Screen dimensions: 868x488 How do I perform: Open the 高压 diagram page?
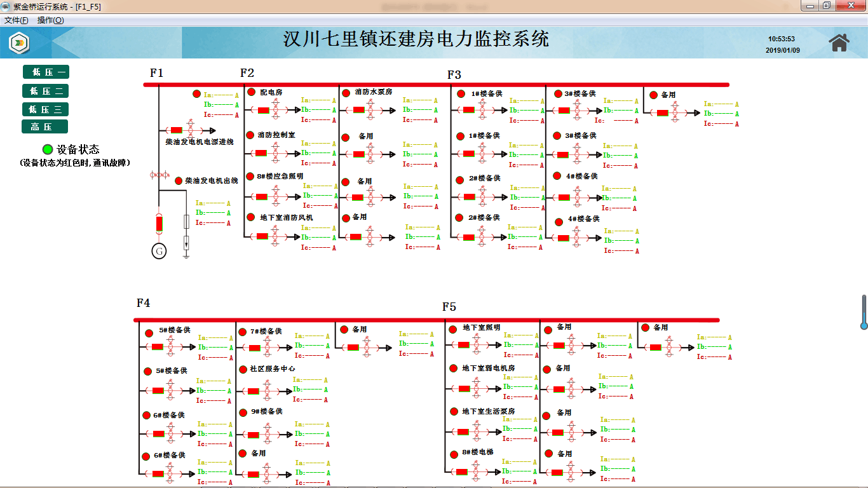pos(45,127)
